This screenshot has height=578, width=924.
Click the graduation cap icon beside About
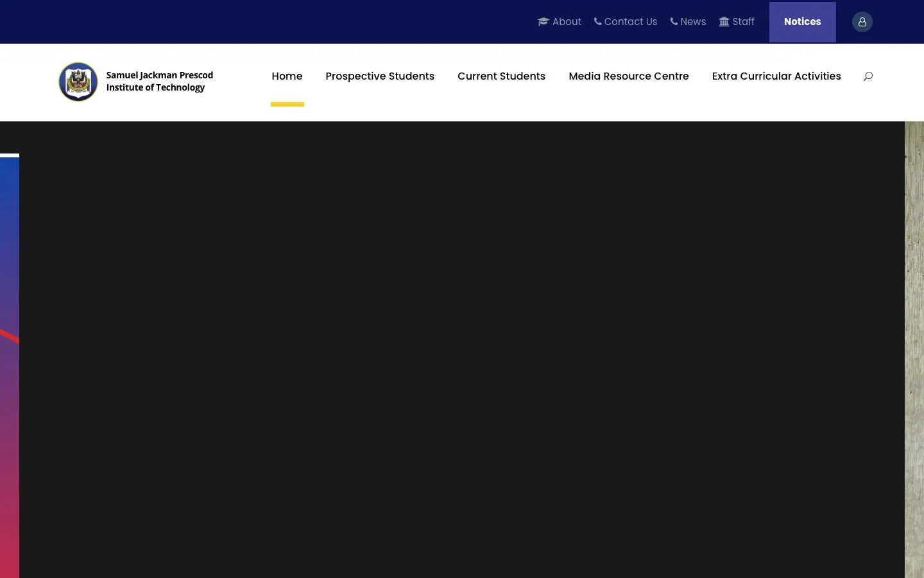click(543, 22)
